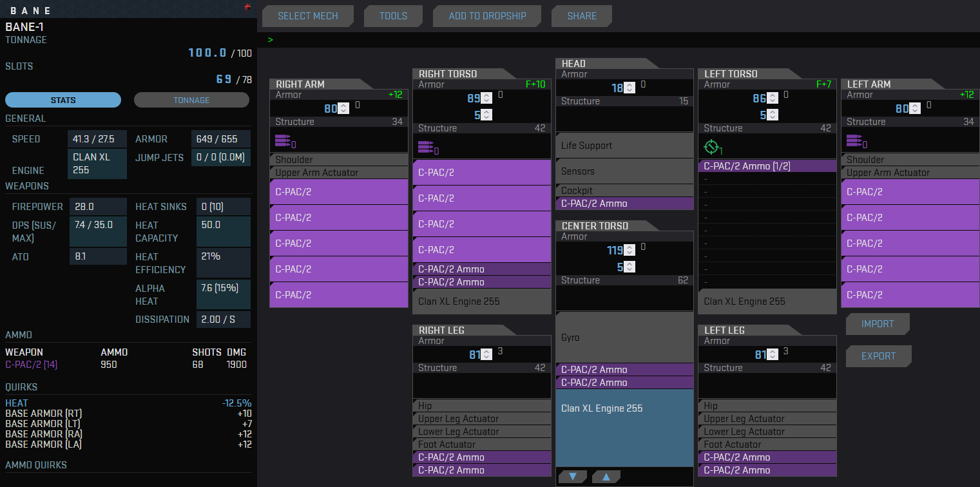Click the HEAT quirk value -12.5%
Screen dimensions: 980x487
(236, 403)
